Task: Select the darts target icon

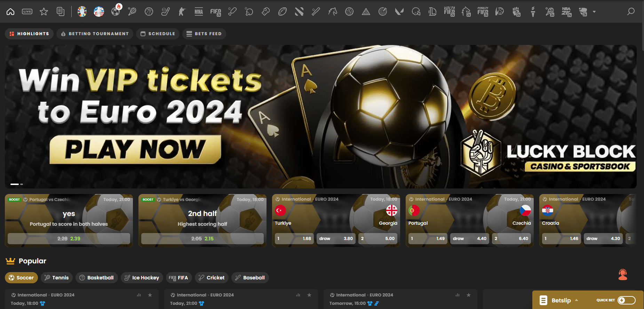Action: [383, 11]
